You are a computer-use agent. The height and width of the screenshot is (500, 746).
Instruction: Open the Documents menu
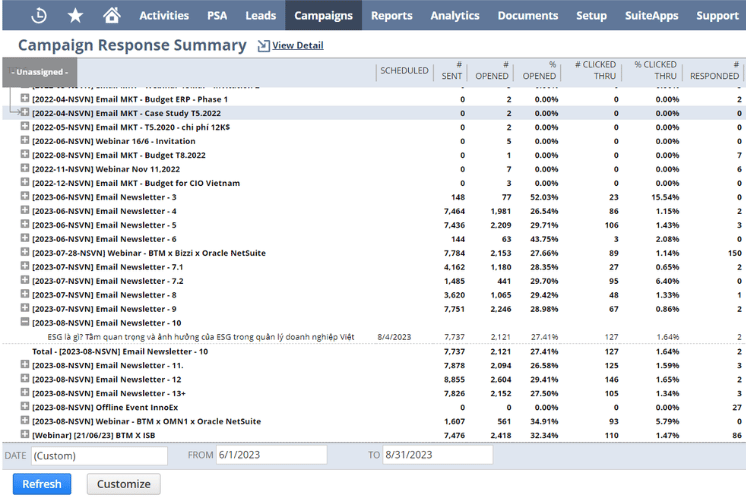tap(528, 16)
